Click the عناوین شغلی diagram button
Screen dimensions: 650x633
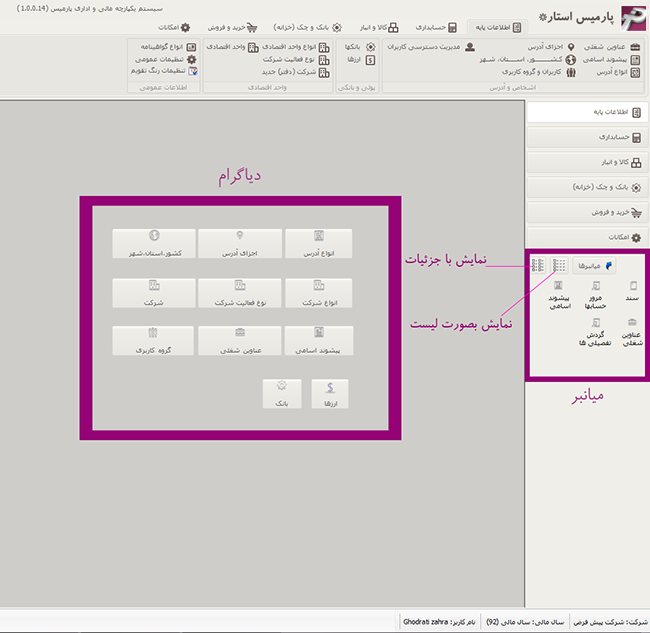[x=240, y=340]
